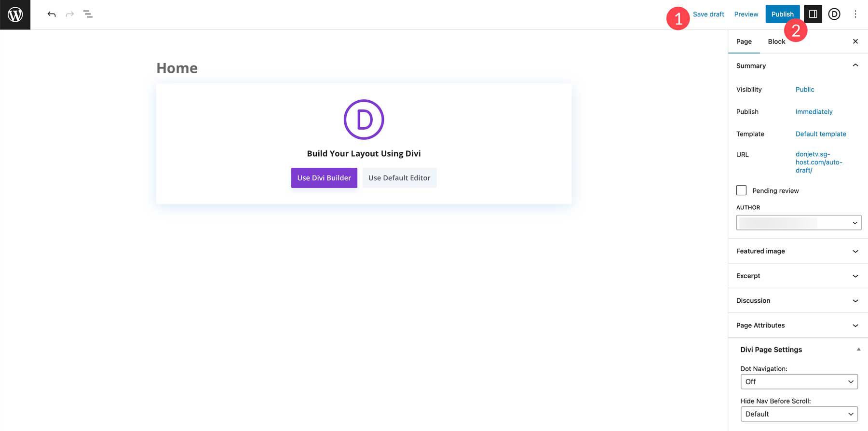Close the settings sidebar panel
Viewport: 868px width, 431px height.
coord(855,41)
